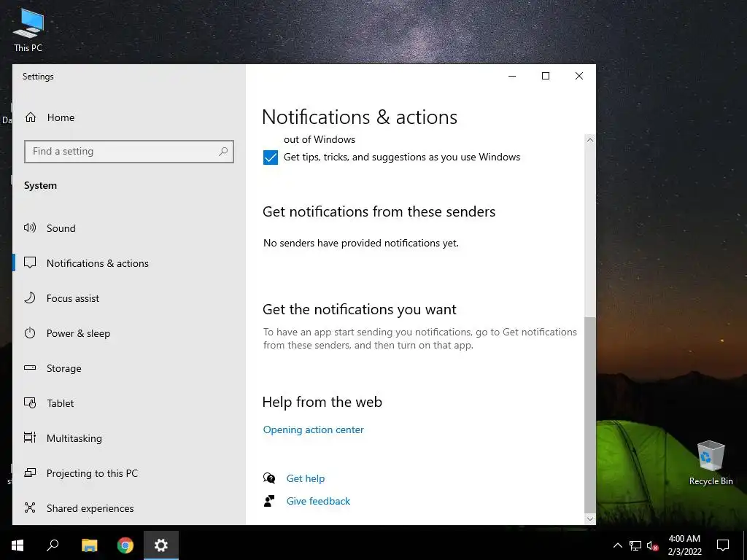Click the Multitasking icon in sidebar
The image size is (747, 560).
(30, 437)
